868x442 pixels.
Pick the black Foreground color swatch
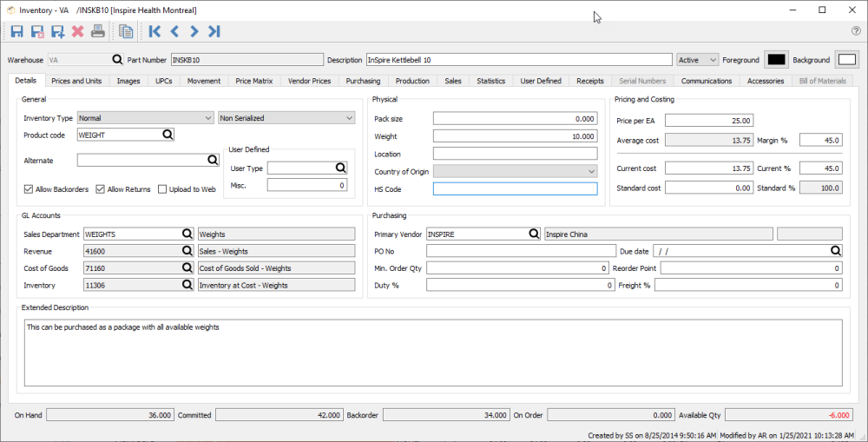776,60
